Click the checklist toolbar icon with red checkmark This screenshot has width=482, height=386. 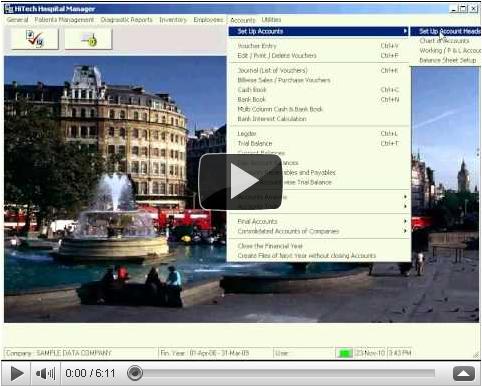tap(35, 39)
